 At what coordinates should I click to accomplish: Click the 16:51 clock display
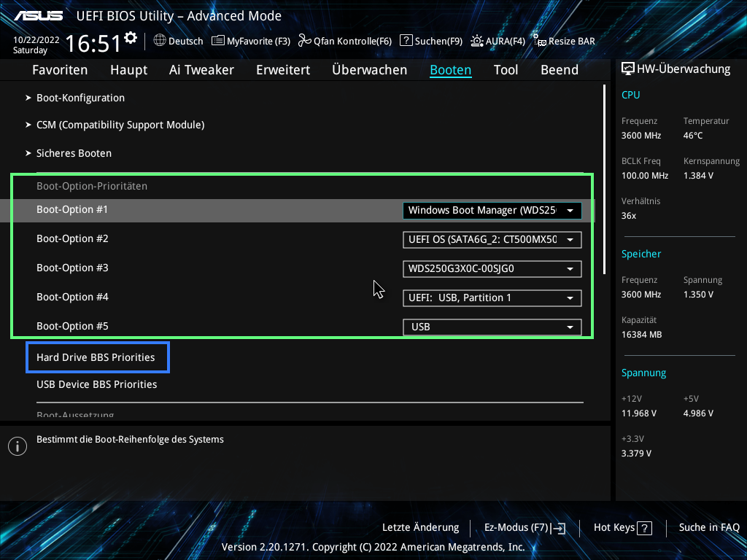point(93,43)
